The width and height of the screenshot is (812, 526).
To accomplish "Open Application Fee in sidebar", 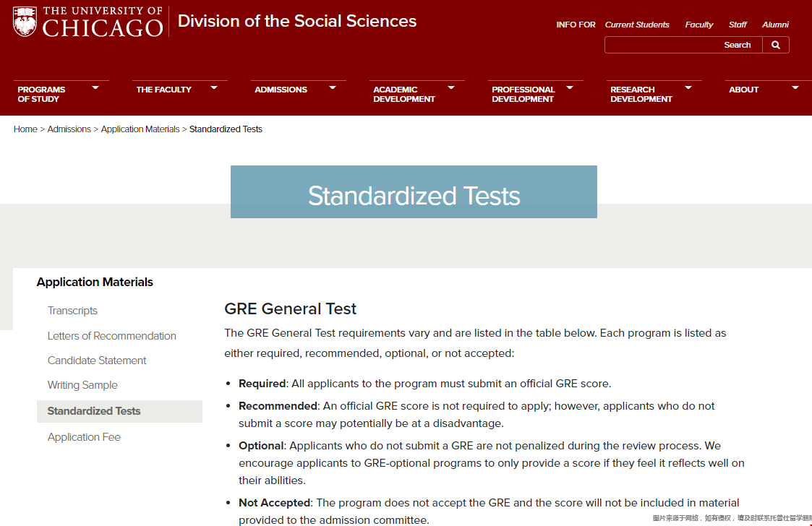I will tap(84, 437).
